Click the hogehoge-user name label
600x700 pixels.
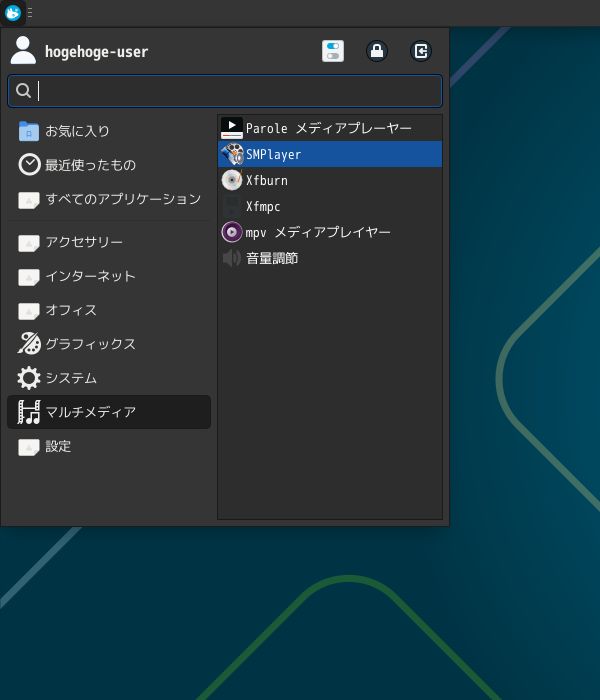[96, 52]
